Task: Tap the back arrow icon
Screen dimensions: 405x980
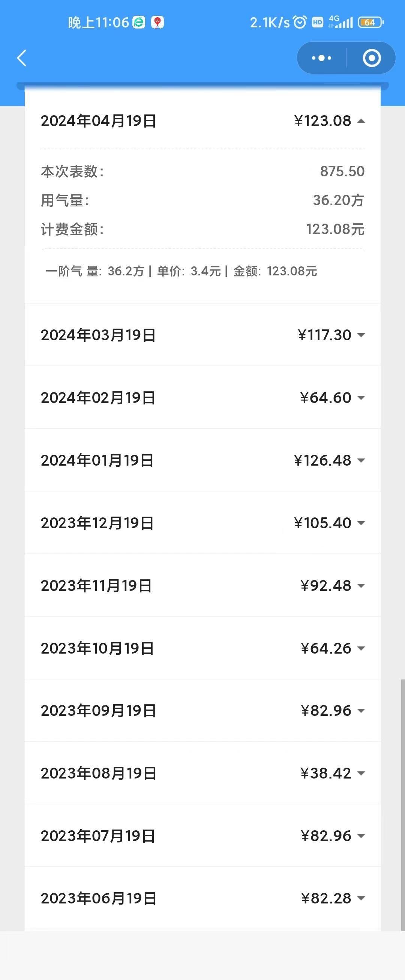Action: (x=22, y=58)
